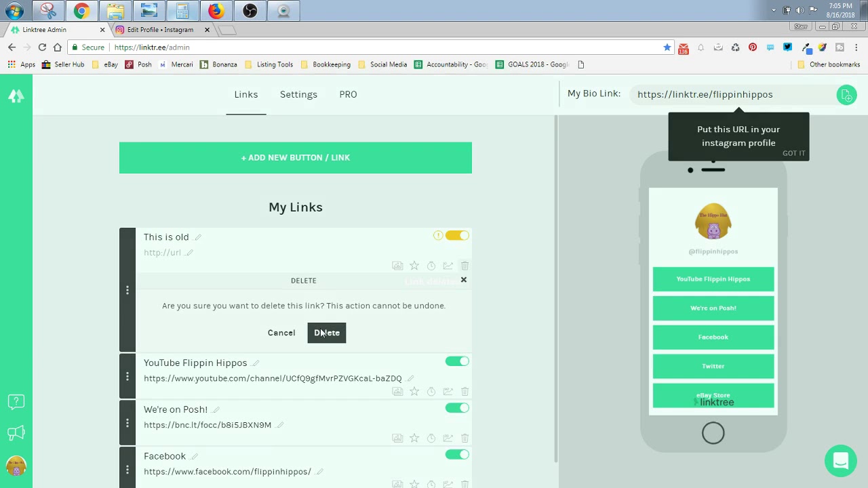
Task: Open Firefox from the taskbar
Action: 216,10
